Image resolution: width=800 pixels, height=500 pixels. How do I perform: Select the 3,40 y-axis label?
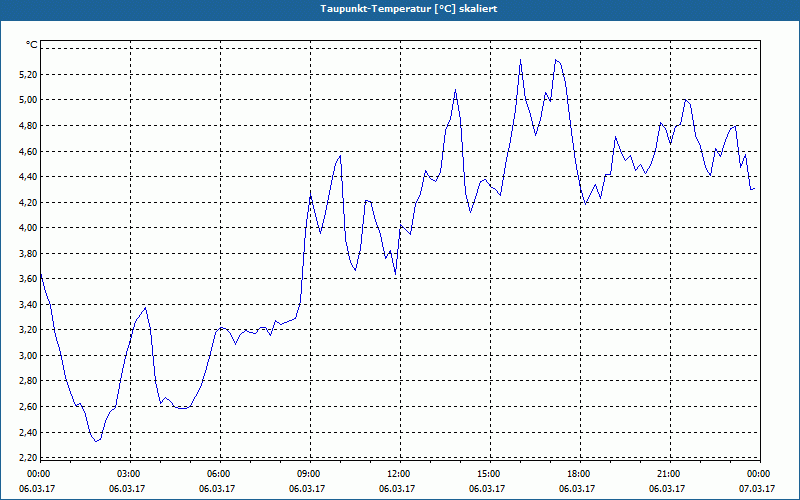tap(29, 305)
